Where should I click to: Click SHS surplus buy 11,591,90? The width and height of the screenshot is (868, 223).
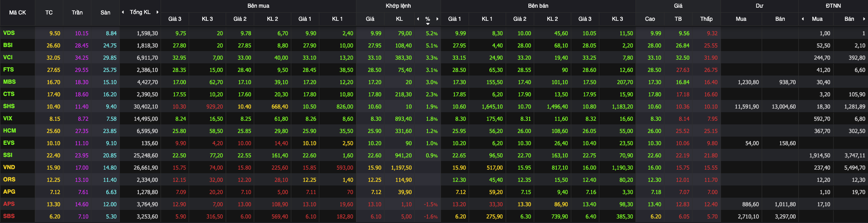[747, 107]
